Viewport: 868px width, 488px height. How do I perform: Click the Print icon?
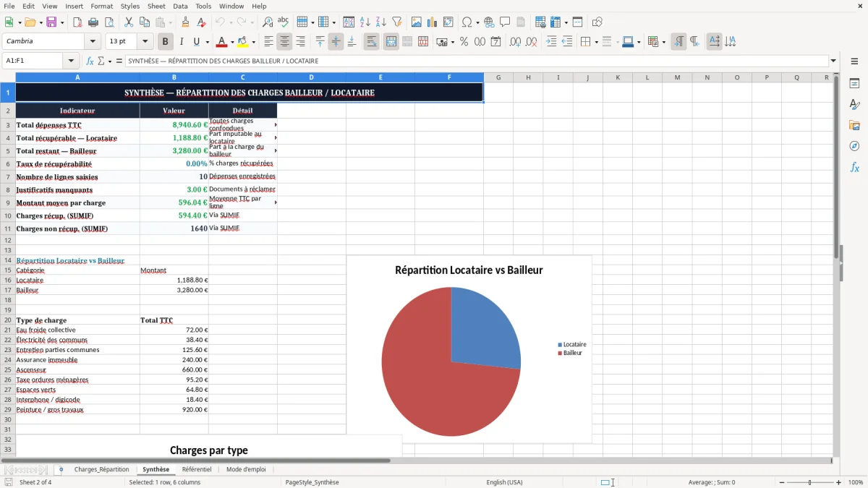(x=93, y=22)
